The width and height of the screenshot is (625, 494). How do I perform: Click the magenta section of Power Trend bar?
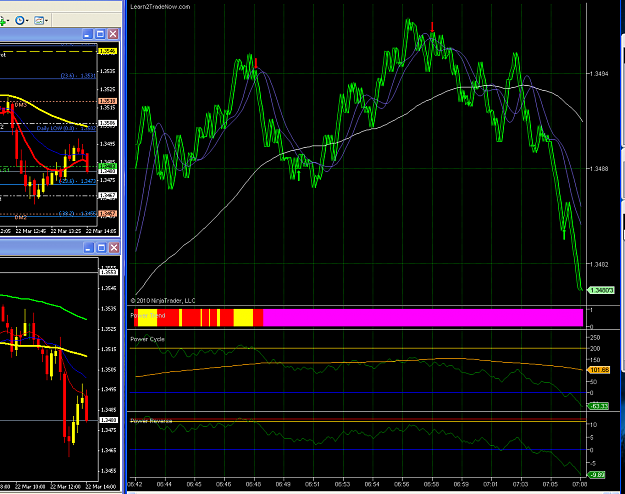pos(423,318)
